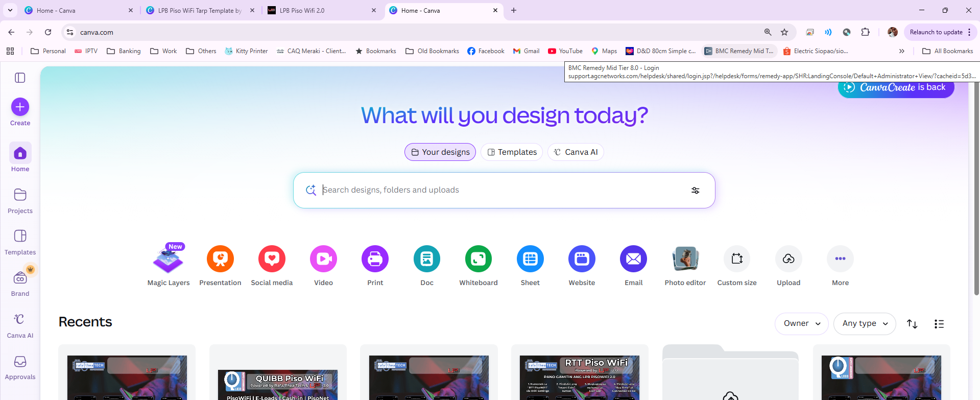Select the Templates filter pill
980x400 pixels.
coord(512,152)
